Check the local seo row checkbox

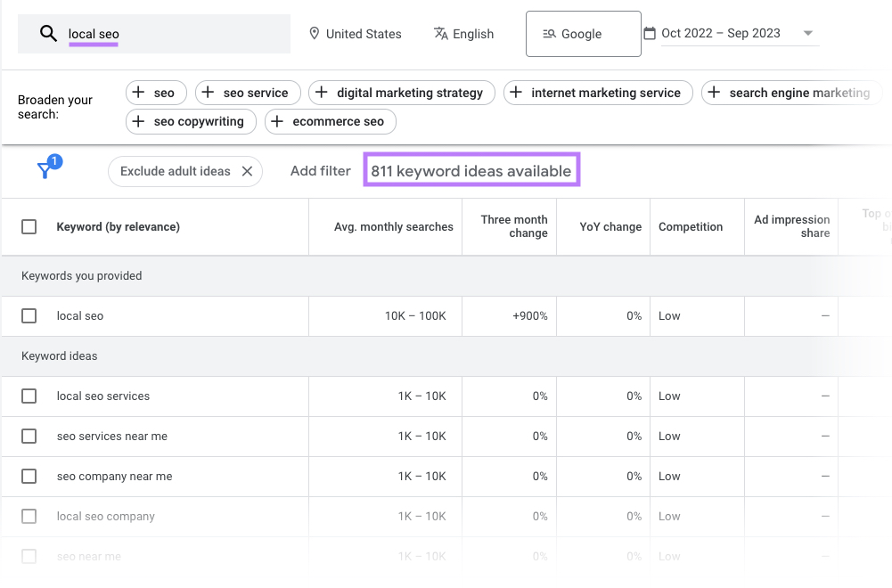29,315
